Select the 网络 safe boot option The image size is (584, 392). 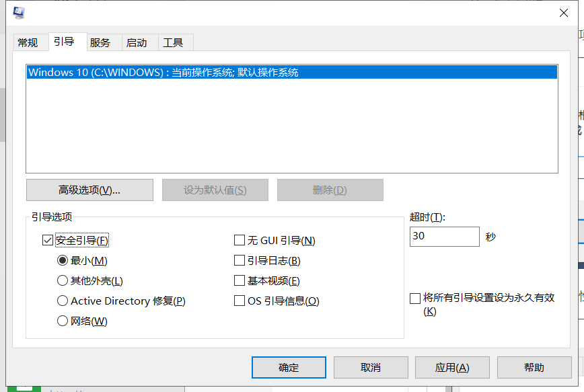(x=62, y=321)
